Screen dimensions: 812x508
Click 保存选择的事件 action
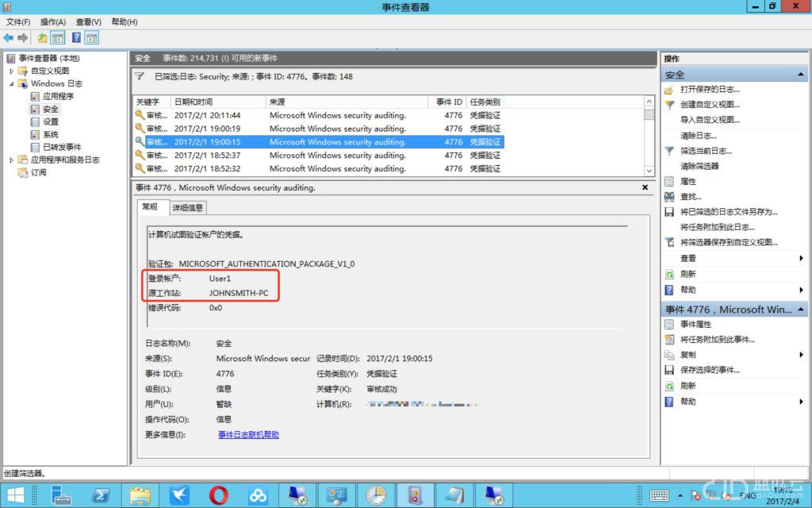pyautogui.click(x=710, y=370)
